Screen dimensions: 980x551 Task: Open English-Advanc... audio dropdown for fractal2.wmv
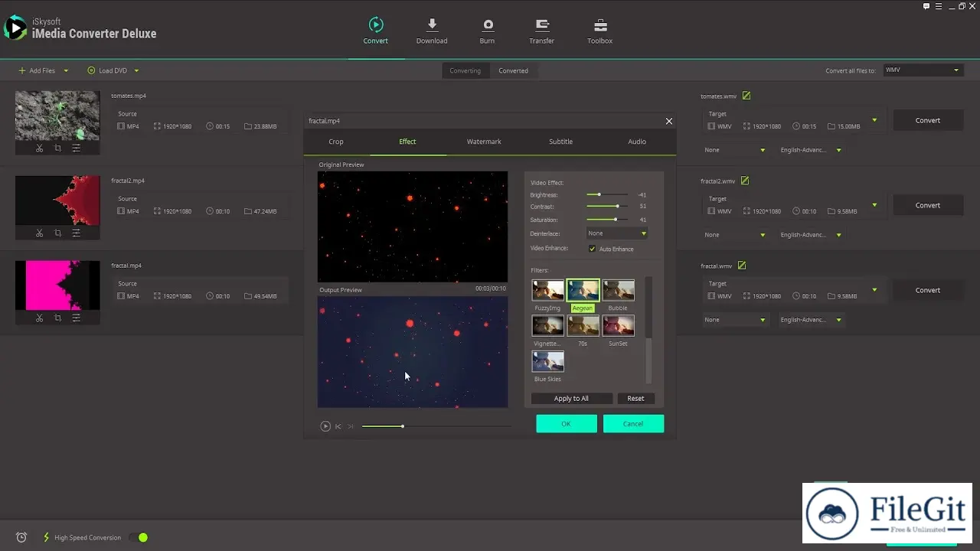point(811,235)
